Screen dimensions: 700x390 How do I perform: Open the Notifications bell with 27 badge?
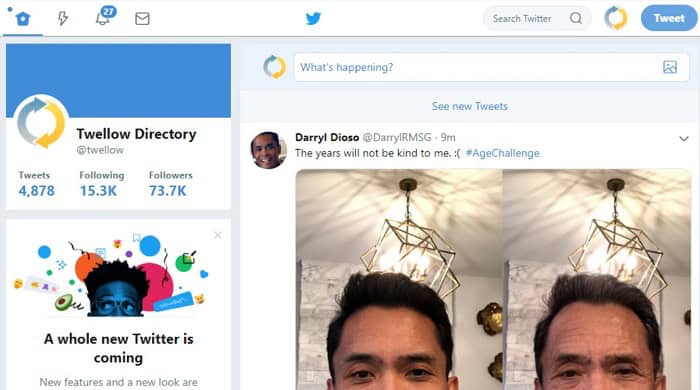pos(105,16)
